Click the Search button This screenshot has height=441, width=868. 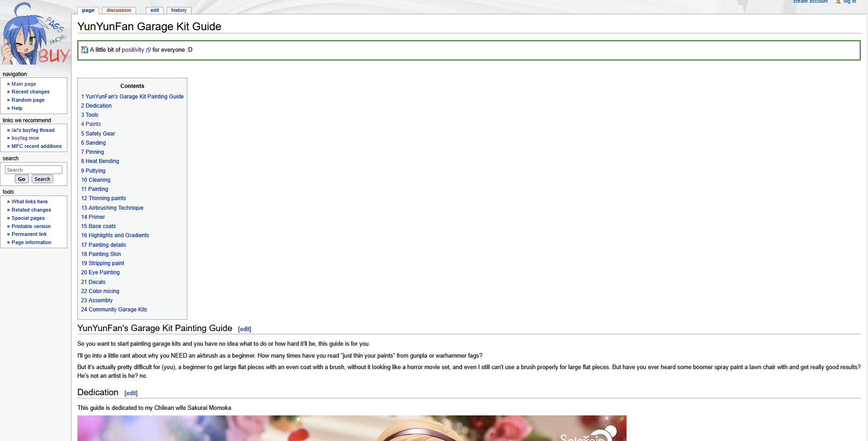tap(42, 179)
